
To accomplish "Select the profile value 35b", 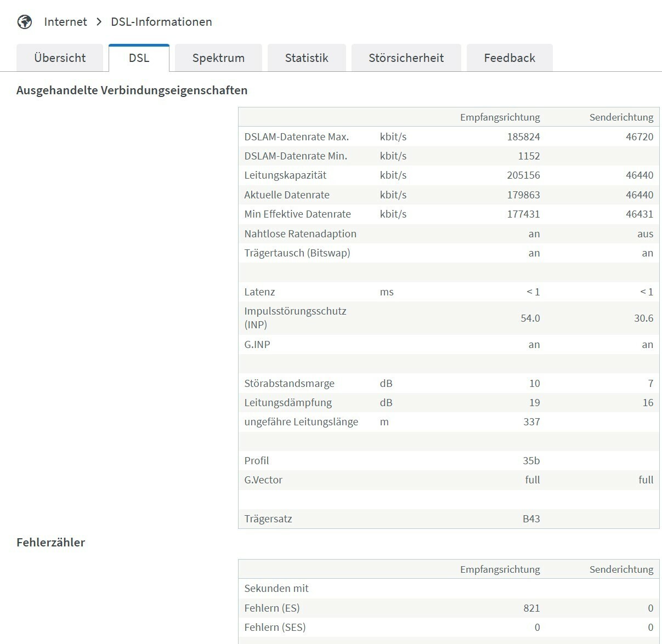I will (531, 461).
